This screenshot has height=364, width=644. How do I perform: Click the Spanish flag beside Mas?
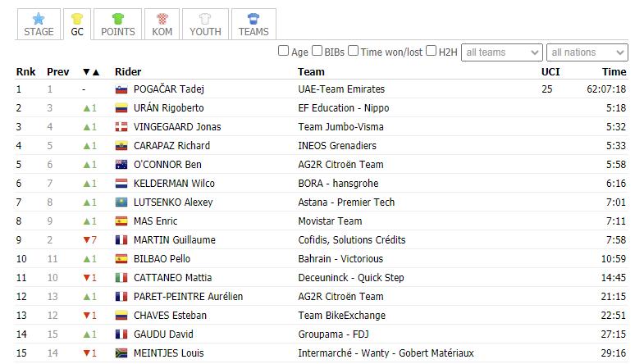click(121, 221)
